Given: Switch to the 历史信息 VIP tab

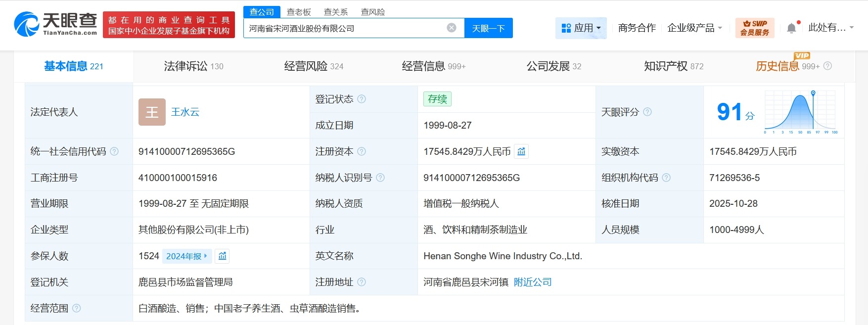Looking at the screenshot, I should tap(787, 66).
